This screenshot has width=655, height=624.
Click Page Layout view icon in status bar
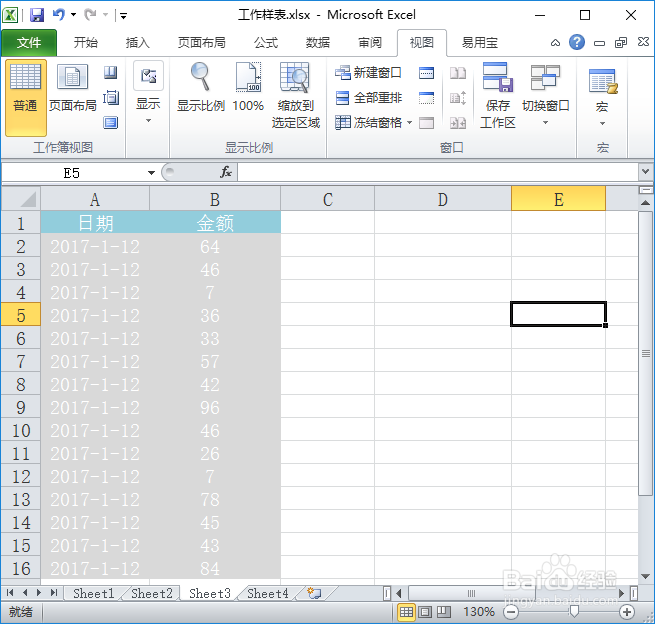425,612
